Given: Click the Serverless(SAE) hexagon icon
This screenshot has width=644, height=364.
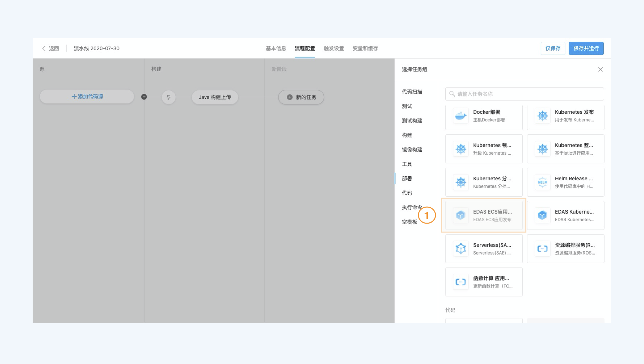Looking at the screenshot, I should 461,249.
